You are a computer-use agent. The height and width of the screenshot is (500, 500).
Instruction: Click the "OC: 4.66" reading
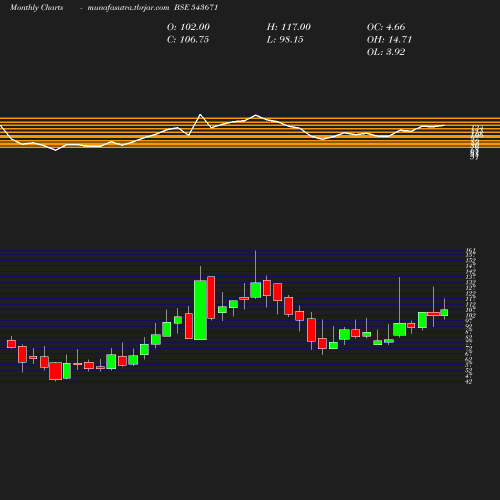tap(386, 27)
